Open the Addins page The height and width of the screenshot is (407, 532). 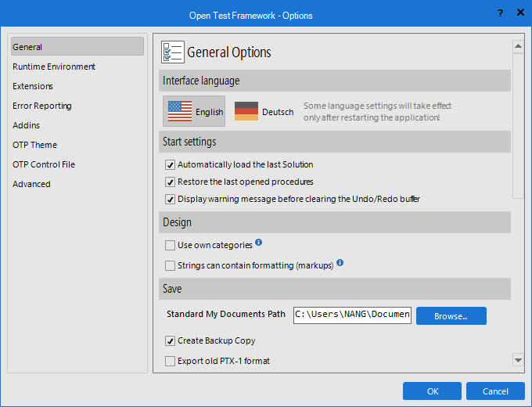[x=26, y=125]
